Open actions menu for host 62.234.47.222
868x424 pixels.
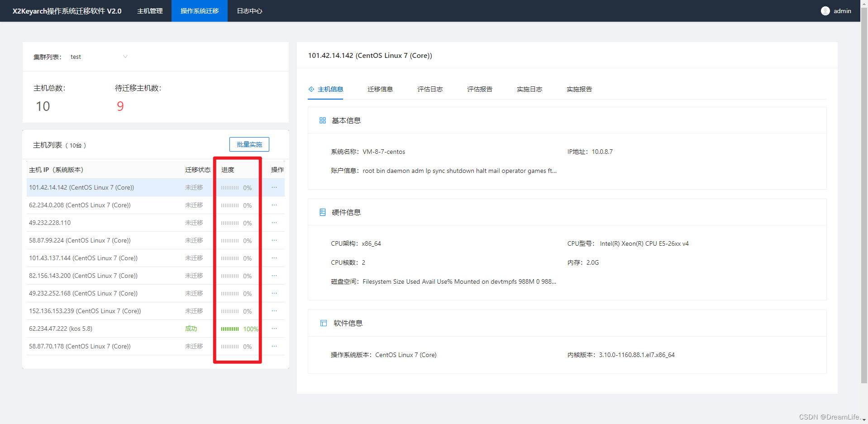[x=274, y=329]
